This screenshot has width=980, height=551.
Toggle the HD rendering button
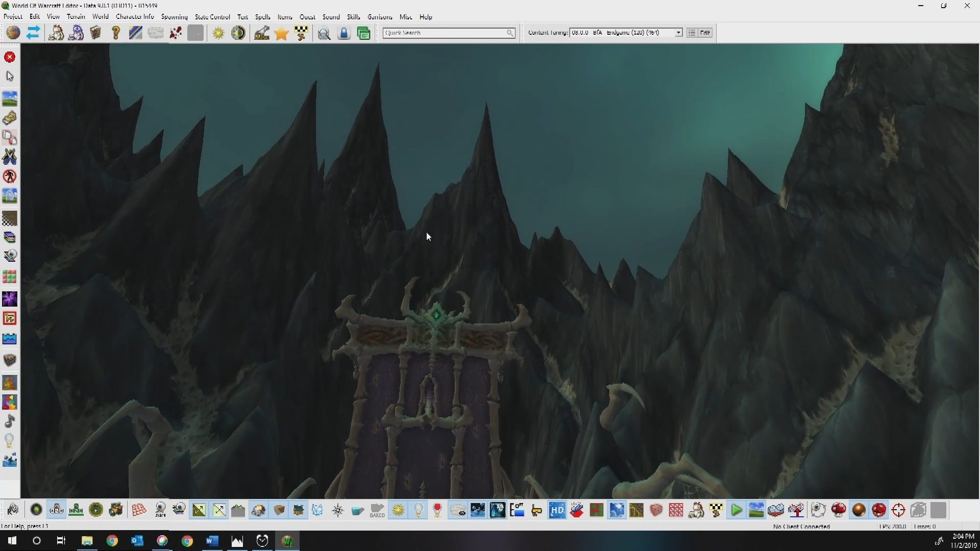point(557,510)
